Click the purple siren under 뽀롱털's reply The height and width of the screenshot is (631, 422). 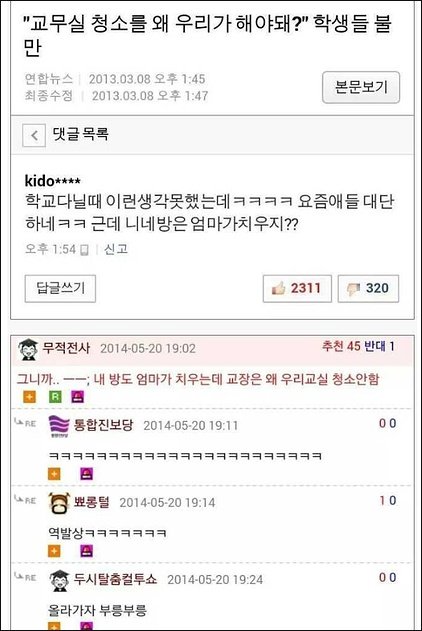point(87,551)
